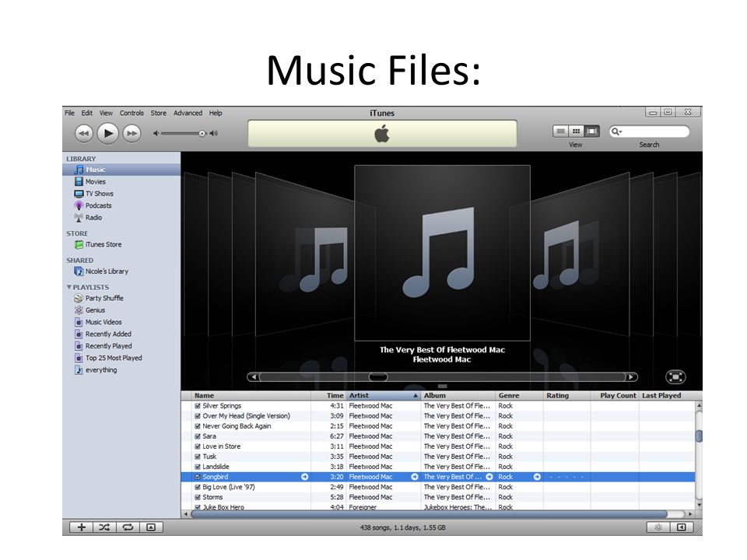Screen dimensions: 747x560
Task: Select Podcasts in the Library
Action: [x=121, y=205]
